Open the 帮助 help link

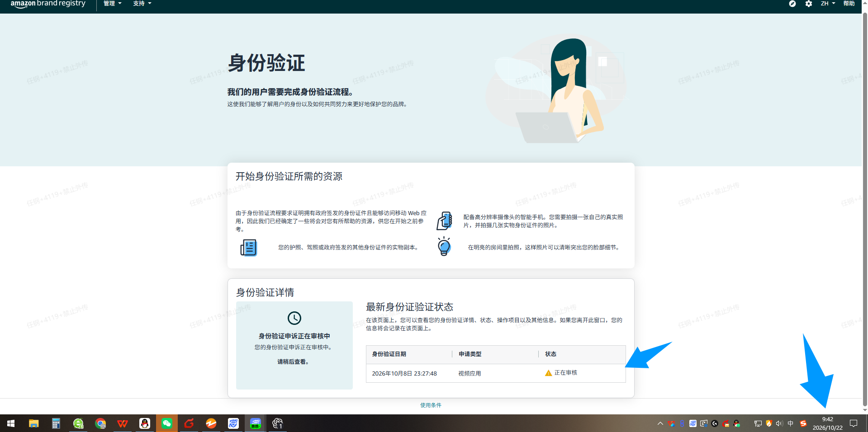tap(849, 4)
